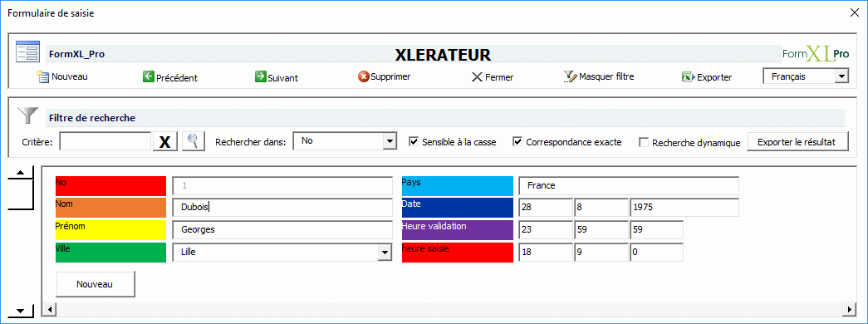Click the vertical scrollbar up arrow
The height and width of the screenshot is (324, 868).
pos(21,172)
